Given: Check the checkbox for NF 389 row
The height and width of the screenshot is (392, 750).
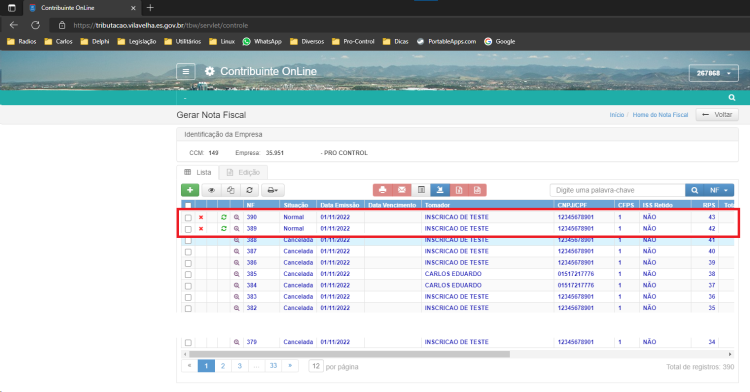Looking at the screenshot, I should (x=188, y=229).
